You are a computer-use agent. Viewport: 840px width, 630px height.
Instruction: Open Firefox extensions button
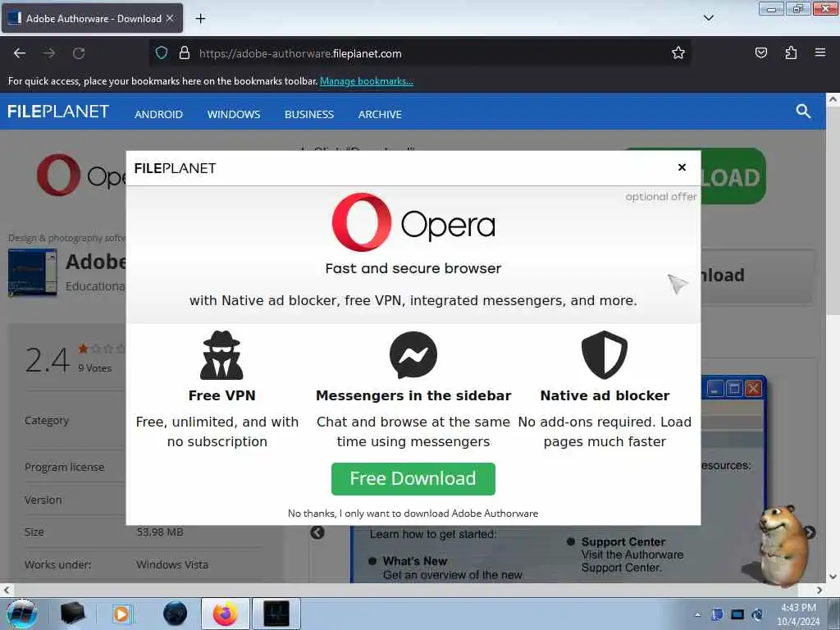791,53
